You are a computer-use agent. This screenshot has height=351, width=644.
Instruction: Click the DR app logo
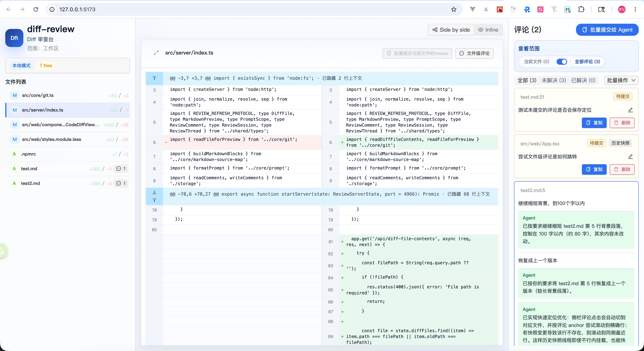coord(14,38)
